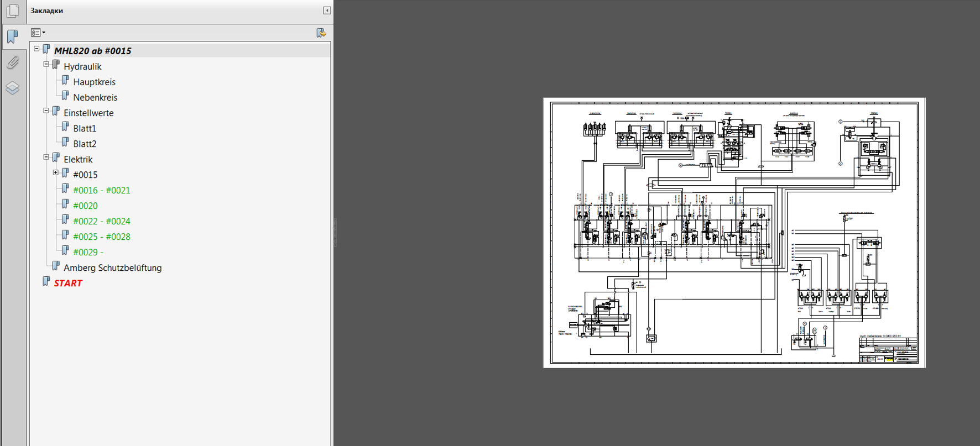This screenshot has width=980, height=446.
Task: Click the bookmark icon beside START
Action: 46,282
